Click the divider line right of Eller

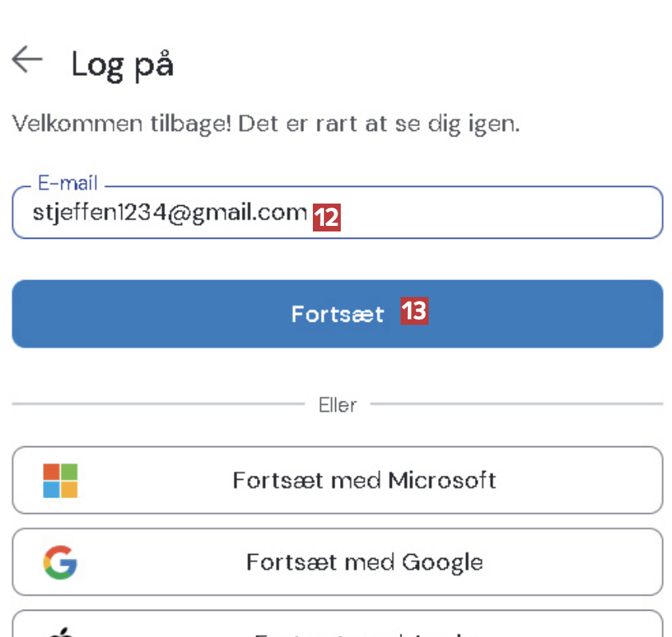516,405
